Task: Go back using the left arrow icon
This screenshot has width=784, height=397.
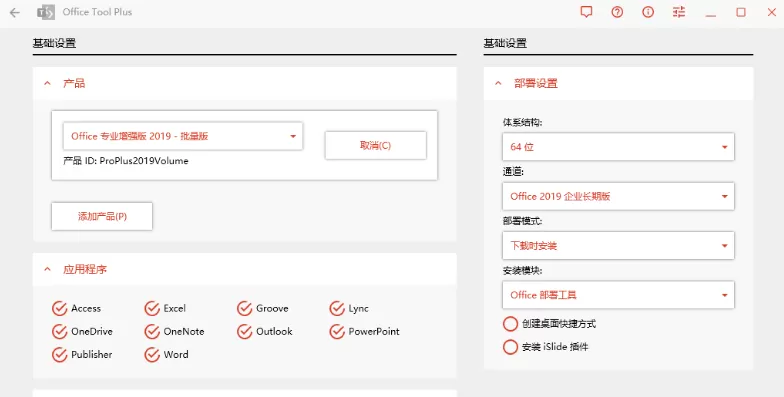Action: (15, 12)
